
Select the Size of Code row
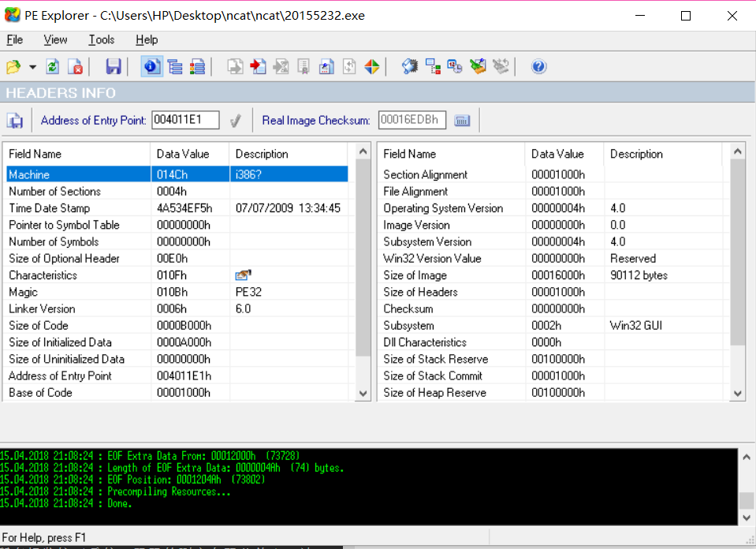coord(177,326)
